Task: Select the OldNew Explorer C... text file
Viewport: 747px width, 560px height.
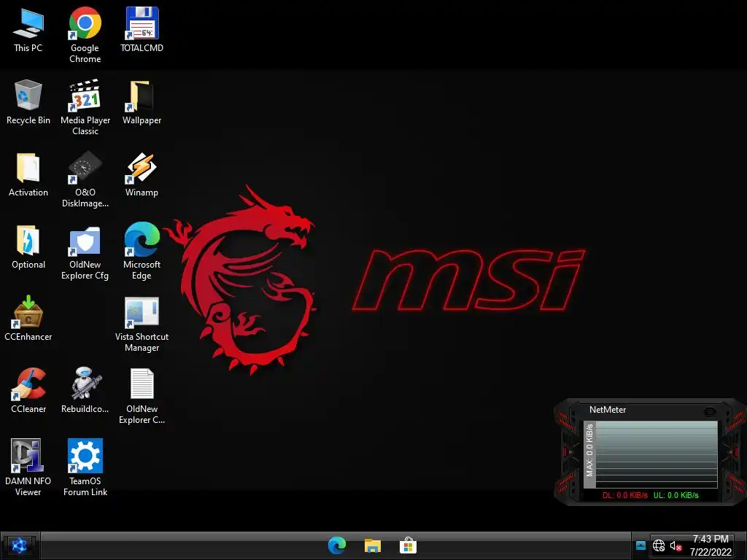Action: click(x=142, y=396)
